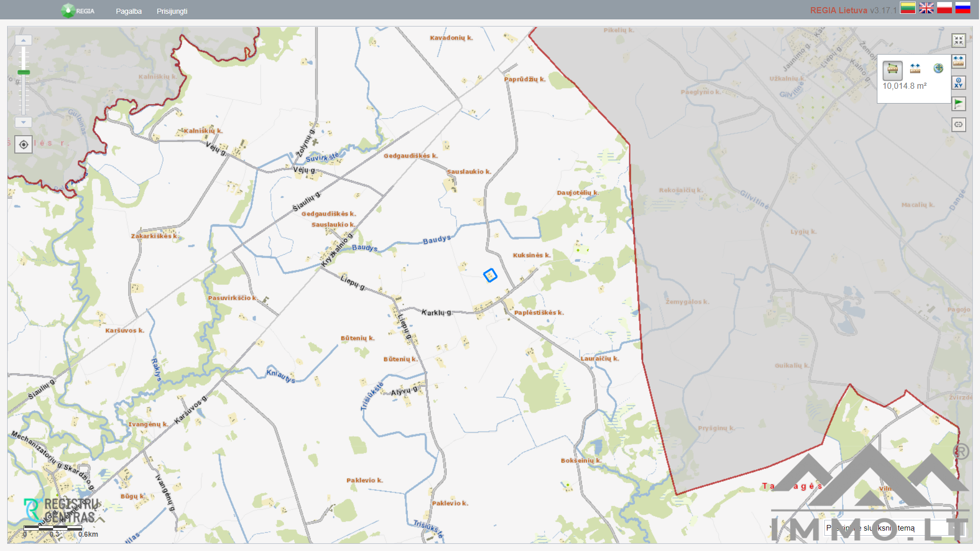Click the green flag marker tool
980x551 pixels.
coord(959,104)
